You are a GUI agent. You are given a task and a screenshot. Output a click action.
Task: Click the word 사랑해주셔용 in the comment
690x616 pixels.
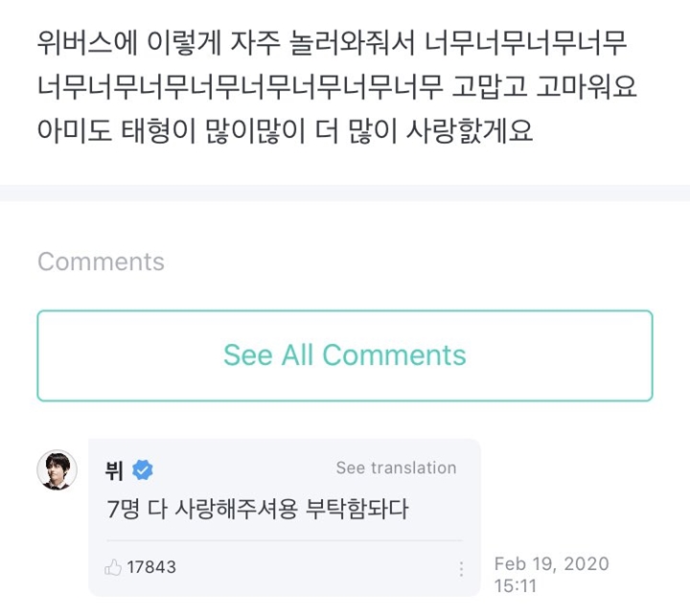point(221,510)
